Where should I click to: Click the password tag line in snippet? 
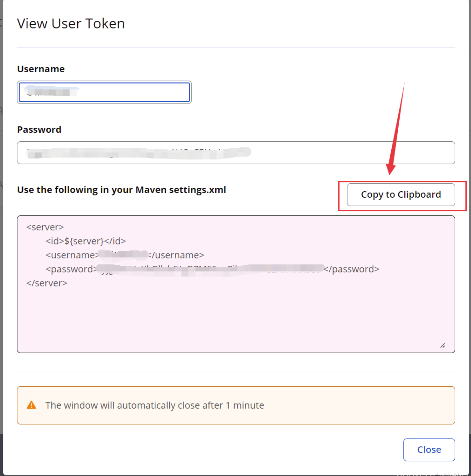[x=212, y=269]
